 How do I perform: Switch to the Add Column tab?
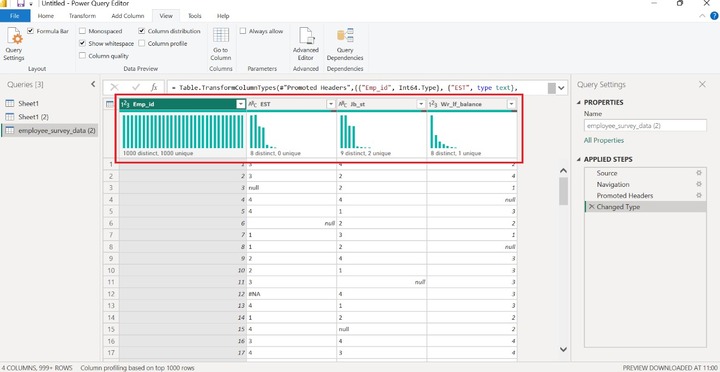pyautogui.click(x=128, y=16)
